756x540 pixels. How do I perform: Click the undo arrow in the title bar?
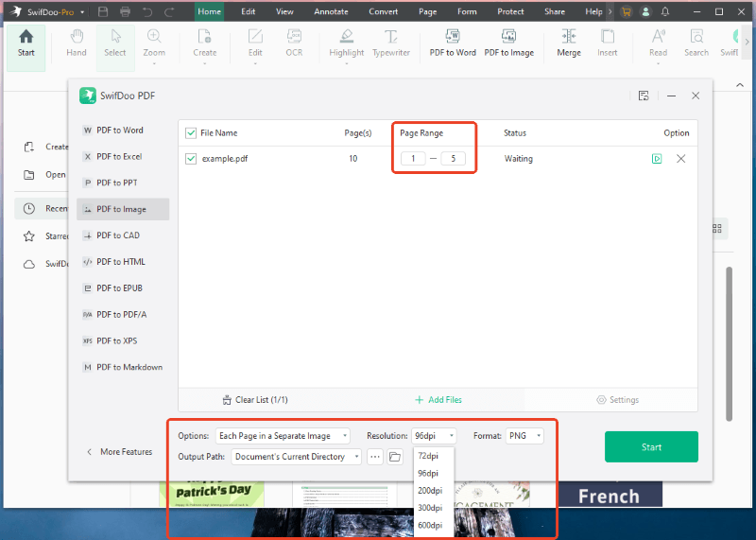pos(147,11)
